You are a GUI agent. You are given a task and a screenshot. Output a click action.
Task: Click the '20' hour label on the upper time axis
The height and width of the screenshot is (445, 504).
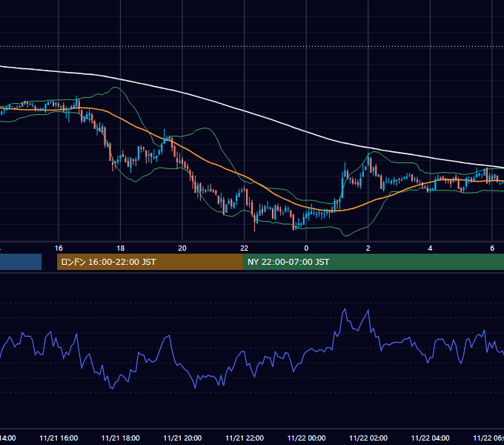(182, 248)
